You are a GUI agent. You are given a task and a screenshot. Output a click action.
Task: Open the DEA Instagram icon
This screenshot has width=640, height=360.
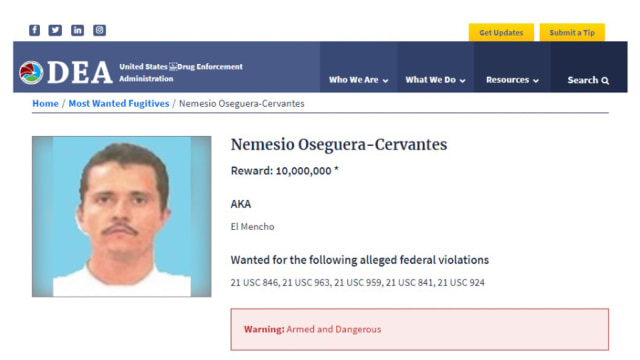(x=99, y=30)
